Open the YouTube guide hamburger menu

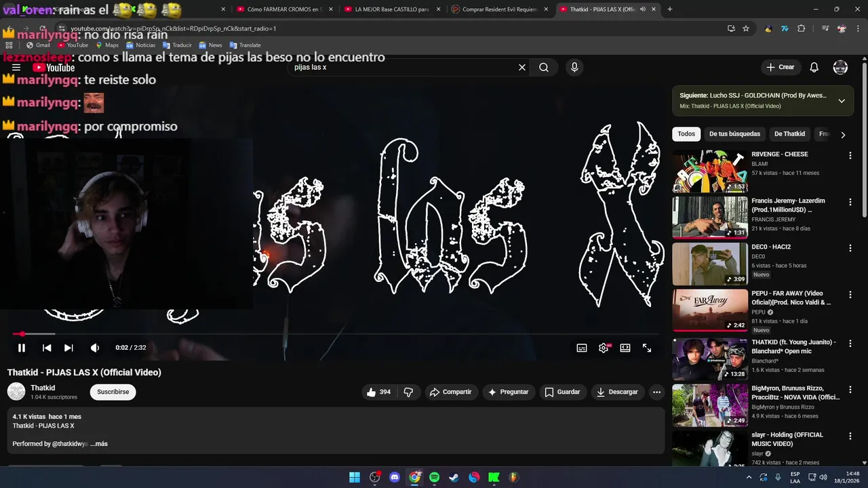click(x=16, y=67)
